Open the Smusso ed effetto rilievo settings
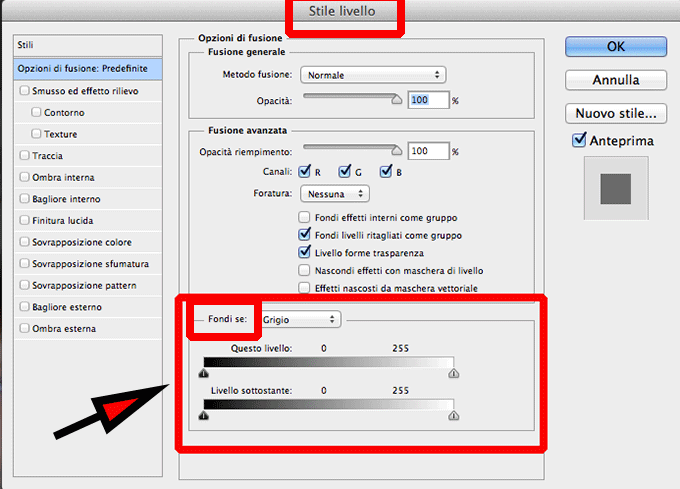The height and width of the screenshot is (489, 680). [x=85, y=91]
